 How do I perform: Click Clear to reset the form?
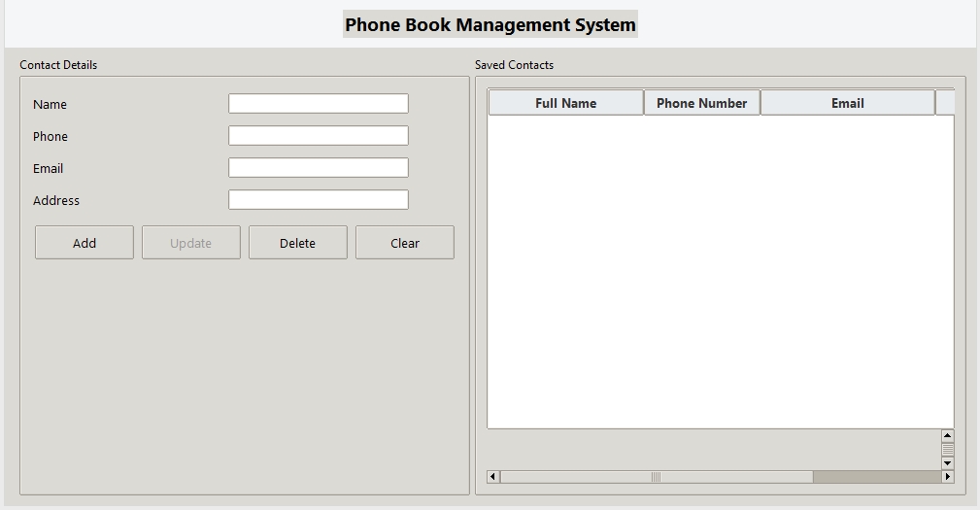click(404, 243)
